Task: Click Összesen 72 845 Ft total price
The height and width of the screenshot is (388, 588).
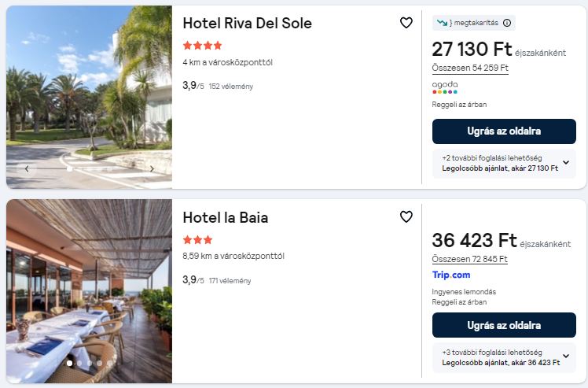Action: click(x=470, y=259)
